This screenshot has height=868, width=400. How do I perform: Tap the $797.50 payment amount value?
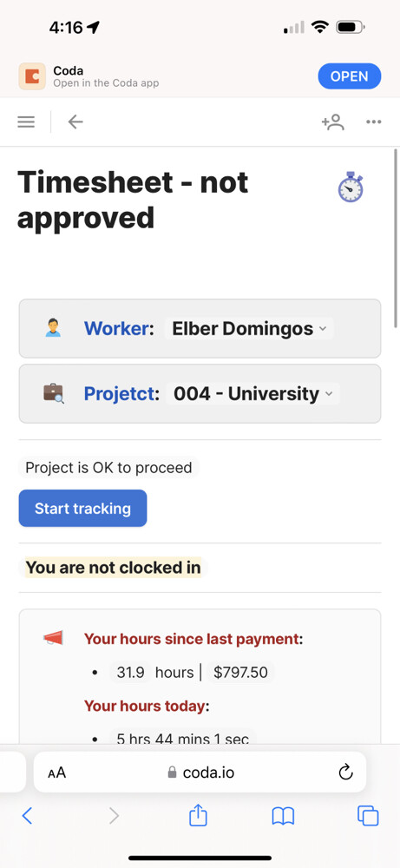(x=240, y=672)
